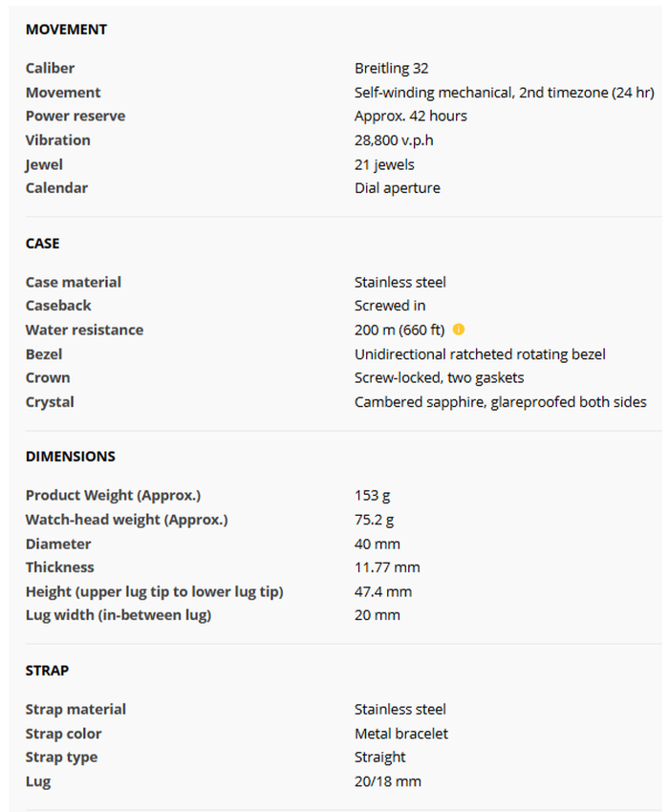Click the MOVEMENT section heading
The height and width of the screenshot is (812, 669).
click(66, 30)
